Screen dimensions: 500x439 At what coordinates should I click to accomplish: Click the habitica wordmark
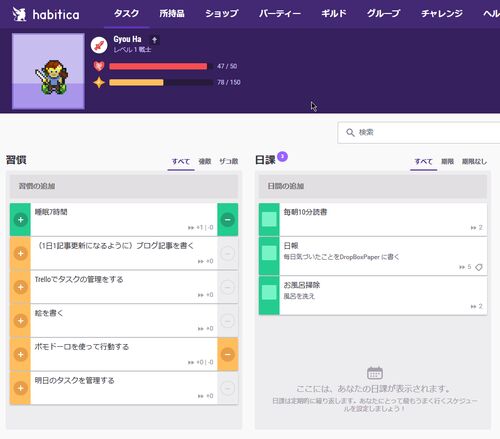pos(56,15)
